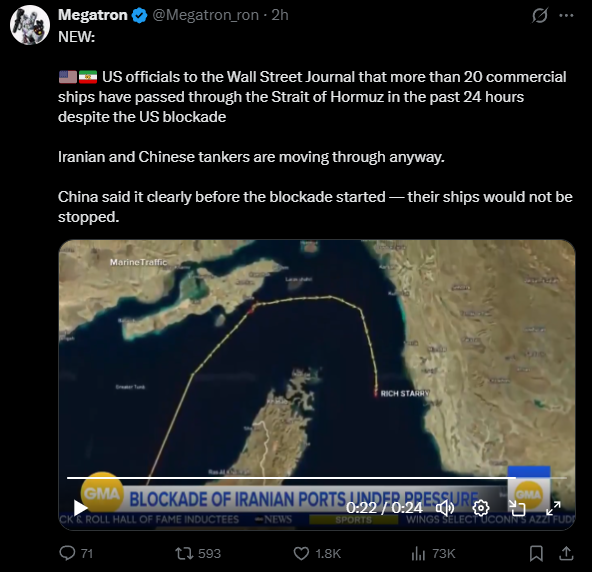Expand video to fullscreen

(x=553, y=508)
